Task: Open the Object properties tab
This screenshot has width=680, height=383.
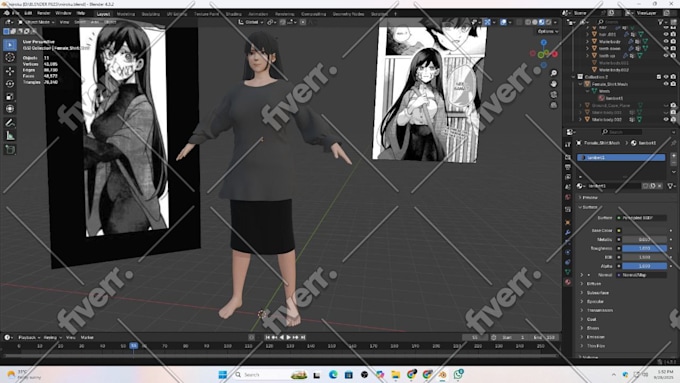Action: (x=568, y=223)
